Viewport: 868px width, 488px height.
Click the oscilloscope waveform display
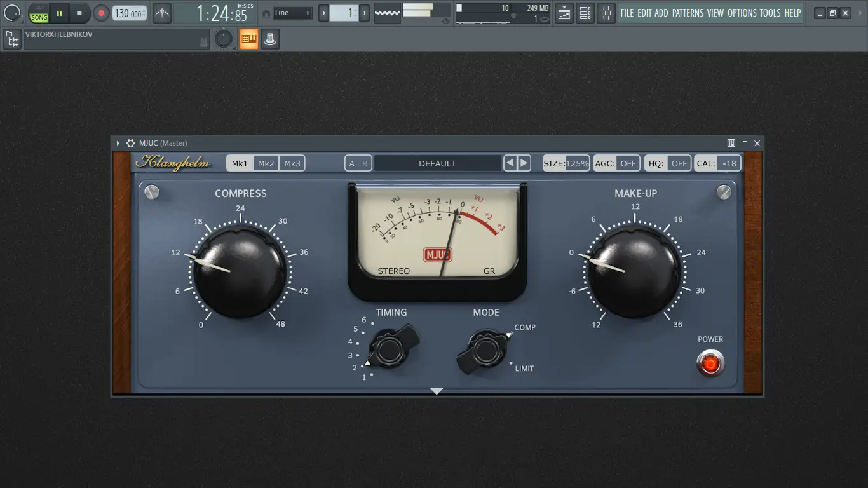[x=387, y=13]
